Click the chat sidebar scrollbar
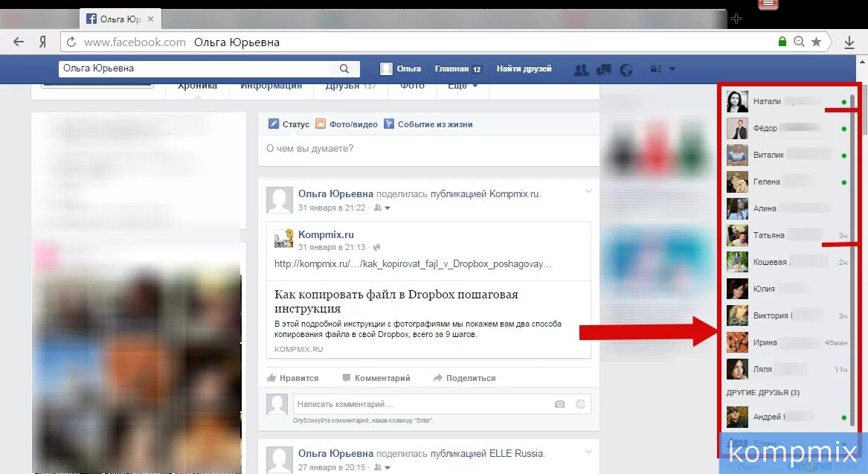 point(852,260)
